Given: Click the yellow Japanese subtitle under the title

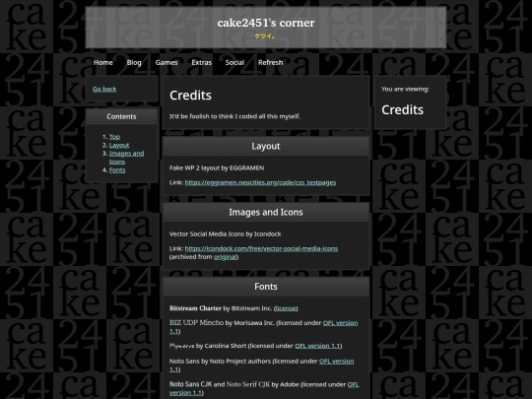Looking at the screenshot, I should click(265, 36).
